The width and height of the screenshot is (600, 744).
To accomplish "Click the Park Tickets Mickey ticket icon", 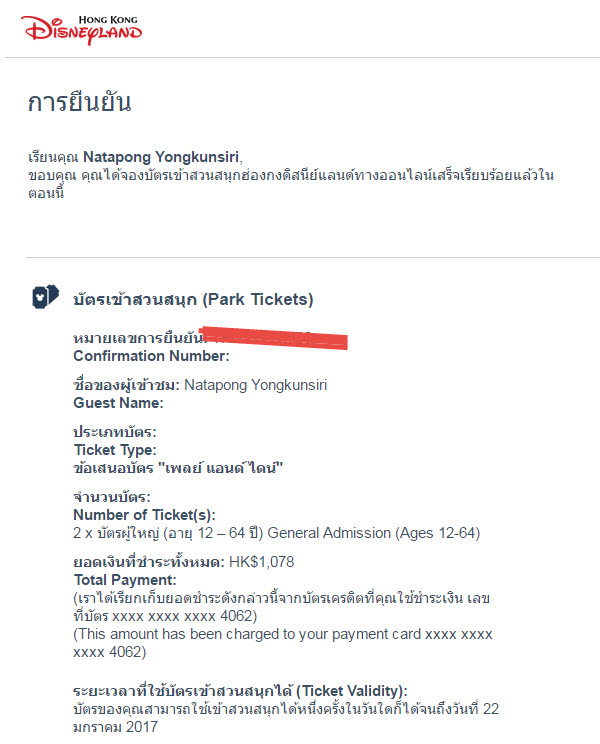I will 46,297.
